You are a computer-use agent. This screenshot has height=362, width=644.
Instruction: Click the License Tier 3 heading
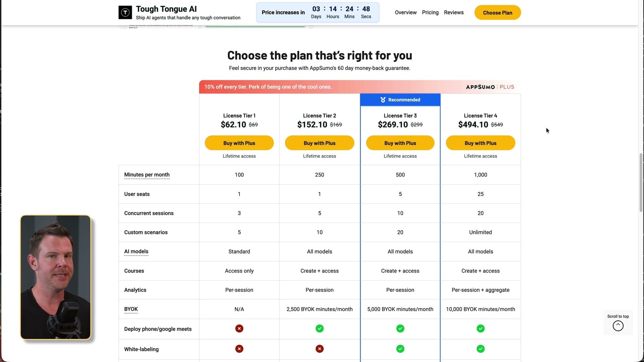(400, 116)
